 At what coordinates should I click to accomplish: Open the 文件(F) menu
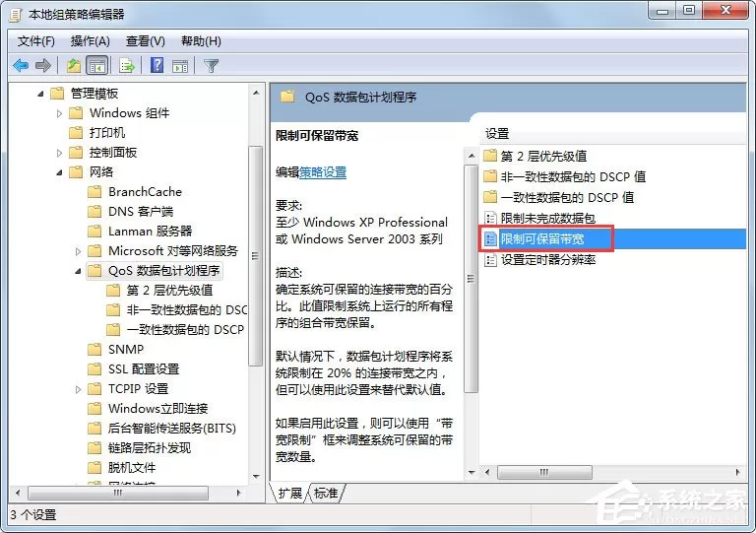36,41
